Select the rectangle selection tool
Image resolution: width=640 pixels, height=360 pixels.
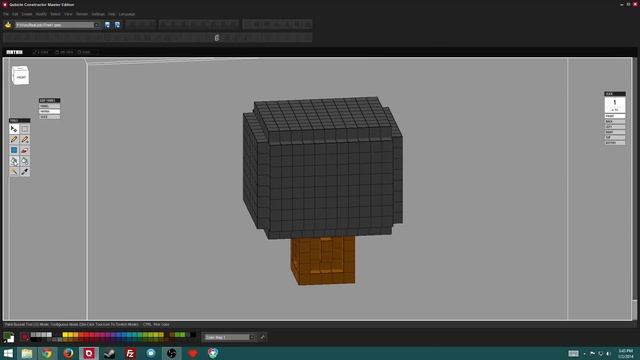pos(24,129)
